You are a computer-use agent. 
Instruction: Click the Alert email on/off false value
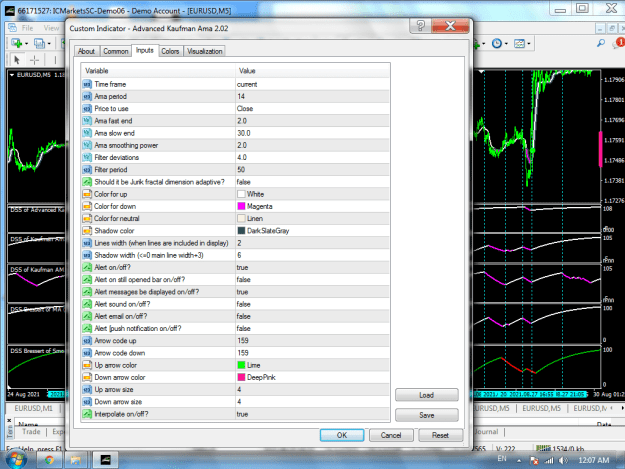[244, 316]
